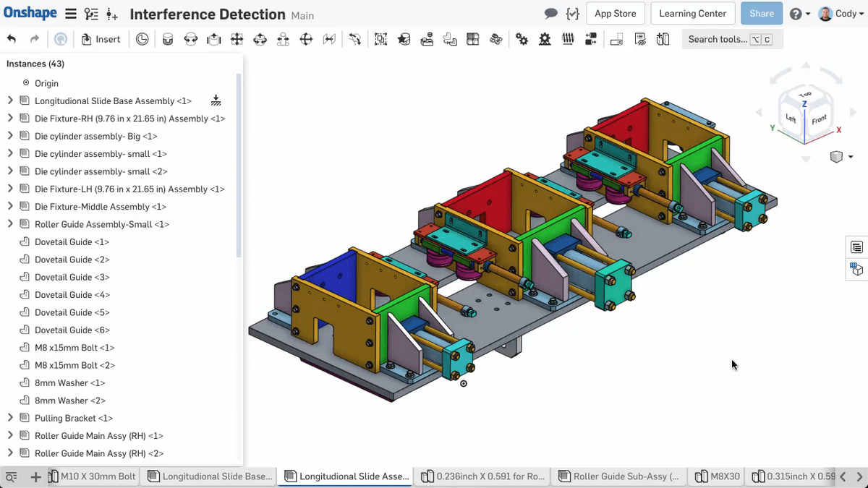Select M8 x15mm Bolt <1> instance

coord(75,348)
